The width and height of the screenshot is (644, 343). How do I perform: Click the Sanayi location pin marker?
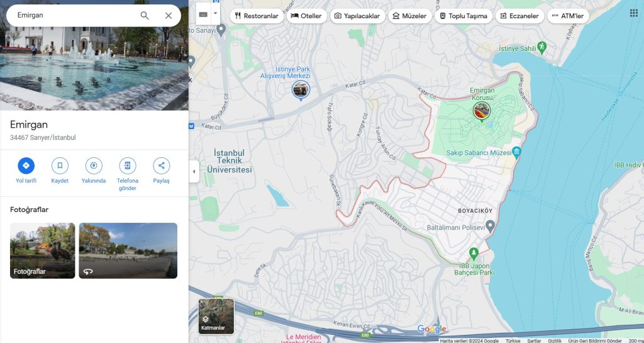(221, 29)
